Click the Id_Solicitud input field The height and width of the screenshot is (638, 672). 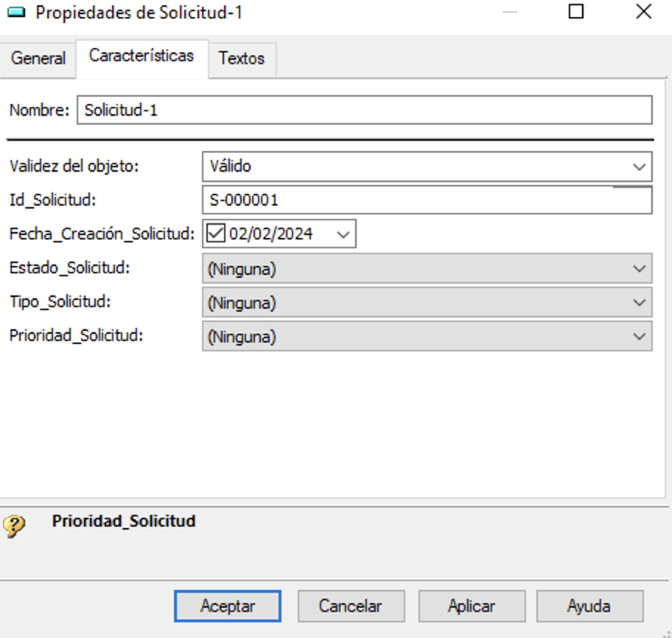[427, 200]
